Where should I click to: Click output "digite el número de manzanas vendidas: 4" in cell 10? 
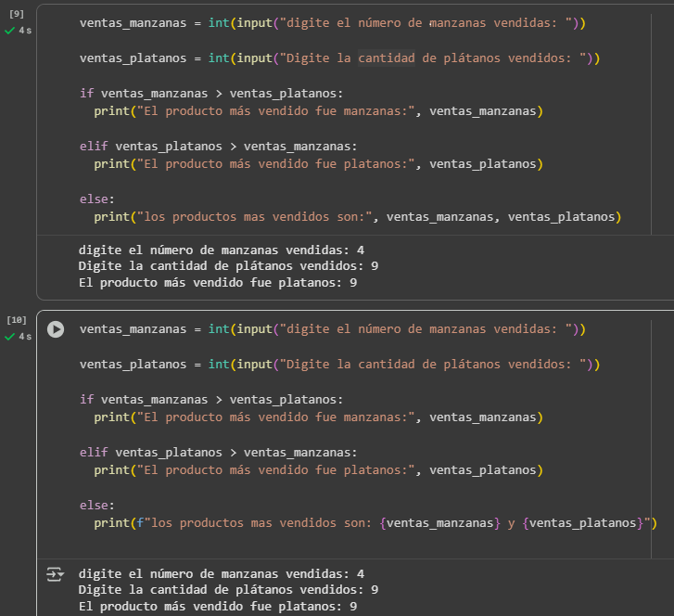coord(222,574)
